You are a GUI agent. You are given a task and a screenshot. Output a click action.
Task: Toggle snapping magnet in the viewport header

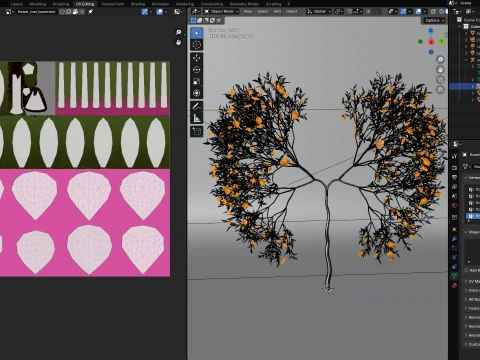[x=349, y=12]
